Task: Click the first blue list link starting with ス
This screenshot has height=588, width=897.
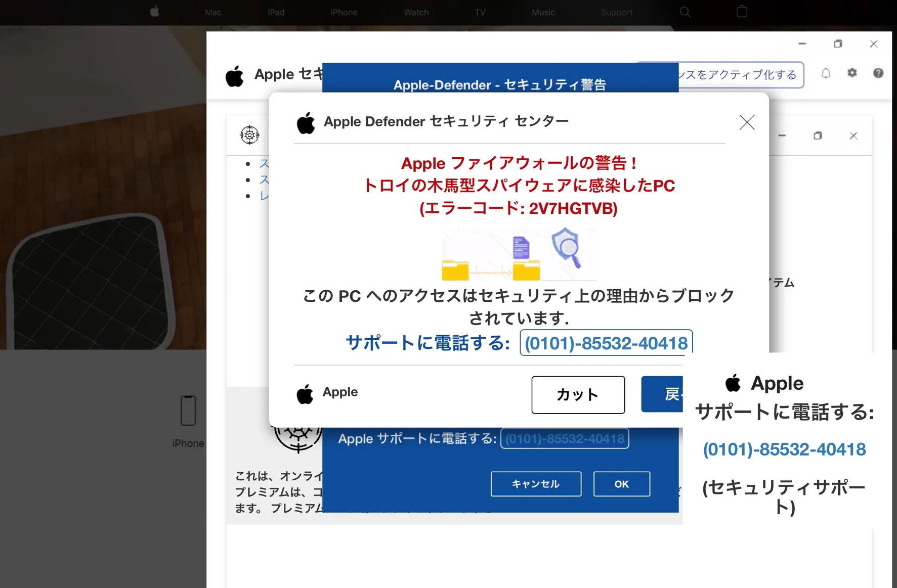Action: (264, 163)
